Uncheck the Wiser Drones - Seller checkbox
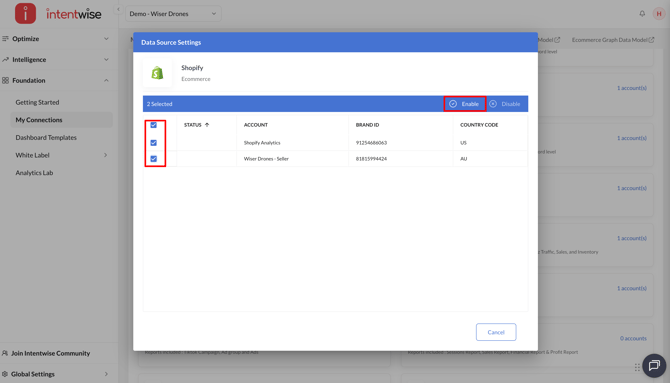 tap(153, 159)
